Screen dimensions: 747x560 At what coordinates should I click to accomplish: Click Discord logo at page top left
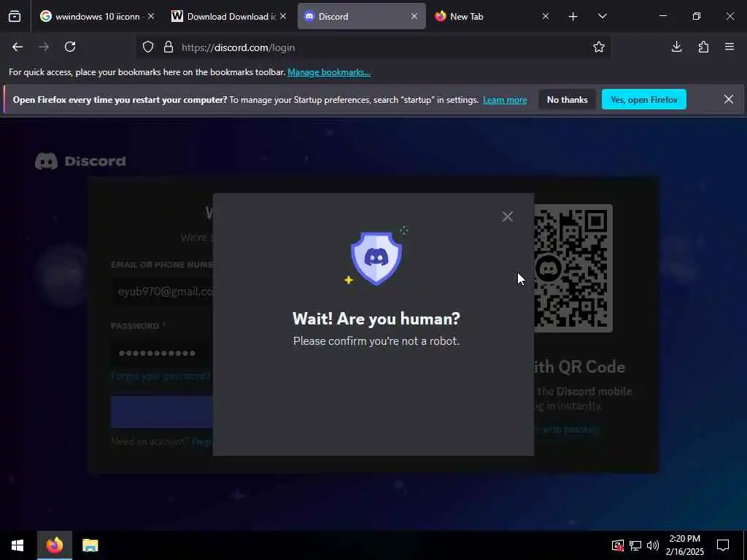coord(80,161)
